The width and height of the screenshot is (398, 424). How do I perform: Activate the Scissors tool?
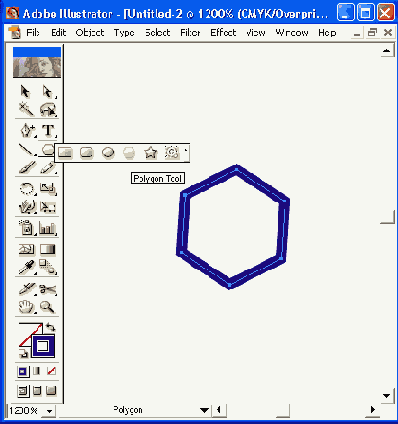coord(48,289)
